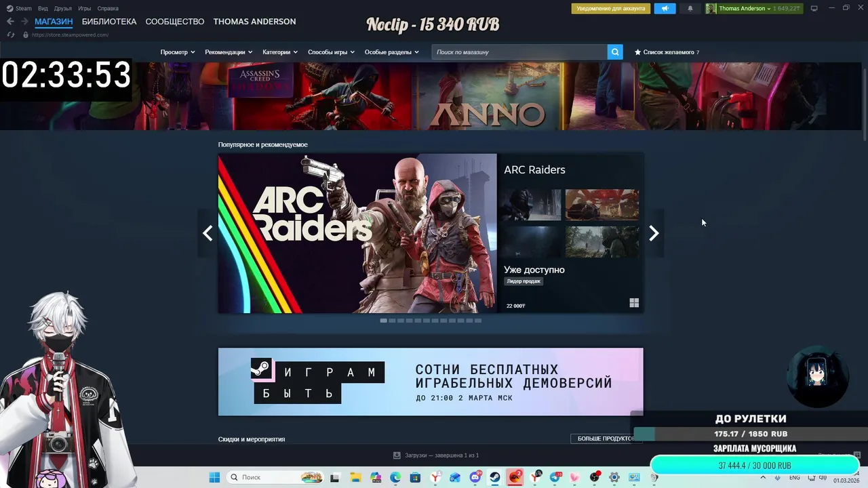Expand the Категории dropdown
The width and height of the screenshot is (868, 488).
pos(280,52)
